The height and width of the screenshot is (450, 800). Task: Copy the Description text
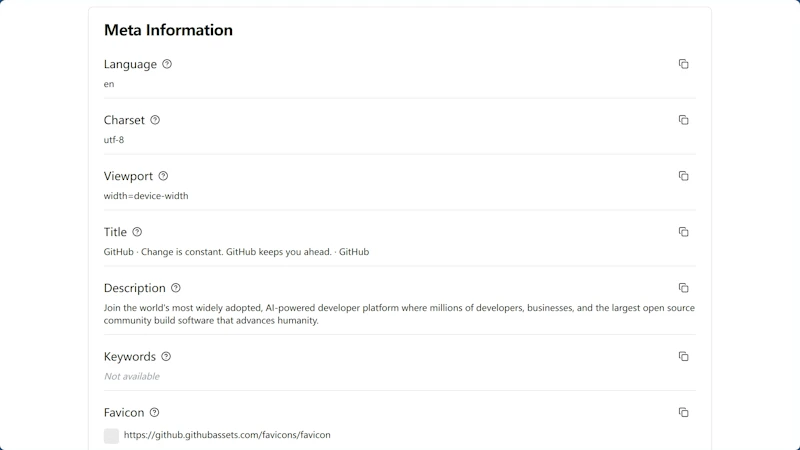683,288
